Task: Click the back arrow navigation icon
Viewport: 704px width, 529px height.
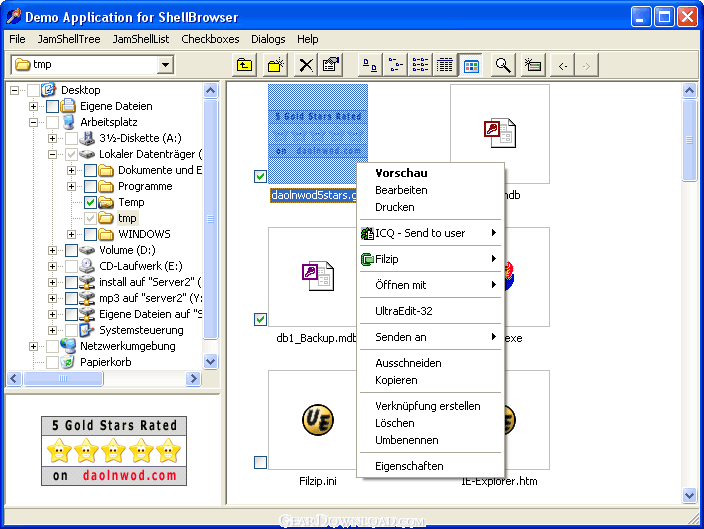Action: [x=564, y=65]
